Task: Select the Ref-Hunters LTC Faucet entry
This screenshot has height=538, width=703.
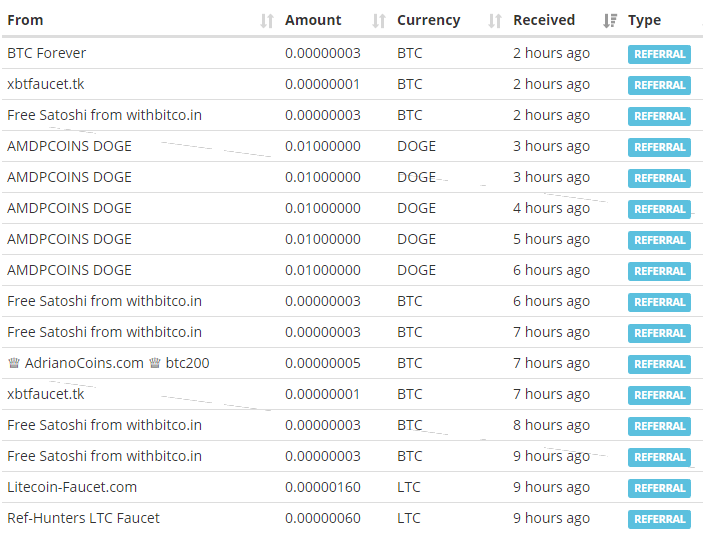Action: coord(83,518)
